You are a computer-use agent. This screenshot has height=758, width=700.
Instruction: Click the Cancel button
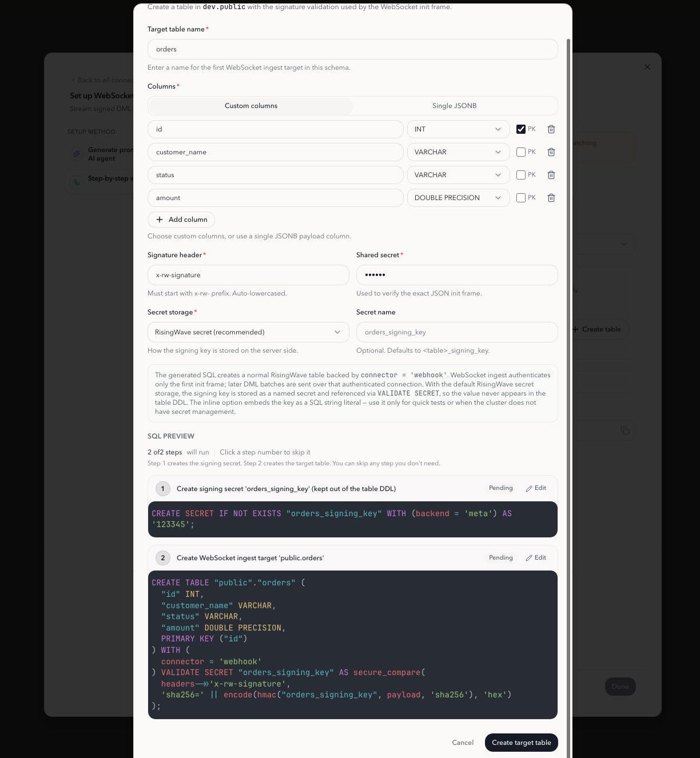463,743
